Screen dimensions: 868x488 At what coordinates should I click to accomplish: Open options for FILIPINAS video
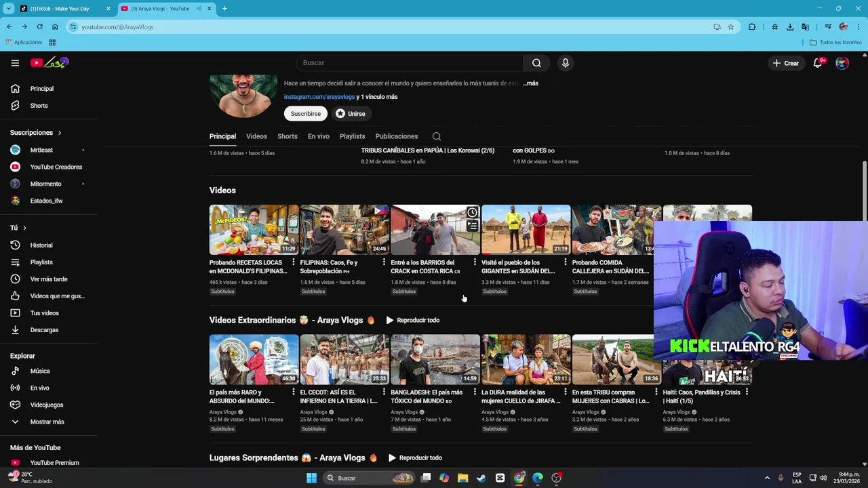coord(384,262)
